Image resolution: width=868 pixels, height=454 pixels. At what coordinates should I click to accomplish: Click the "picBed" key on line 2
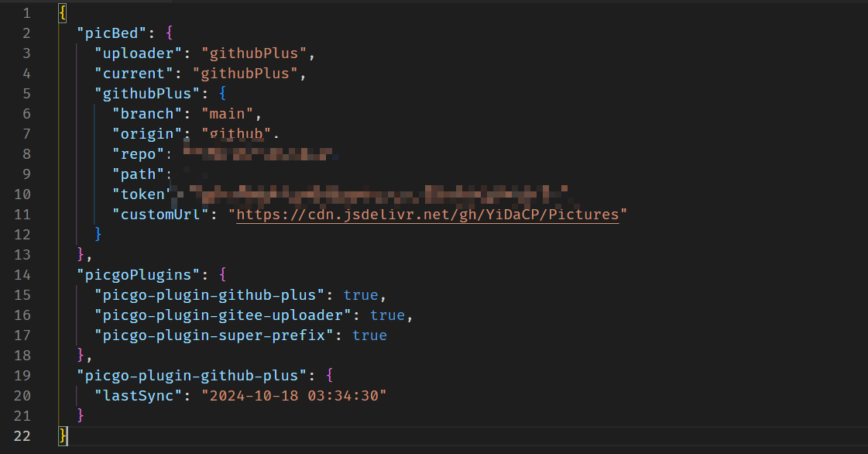coord(112,33)
